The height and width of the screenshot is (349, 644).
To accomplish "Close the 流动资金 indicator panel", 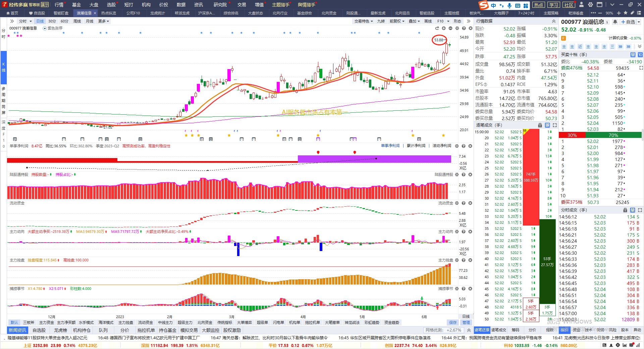I will (x=470, y=203).
